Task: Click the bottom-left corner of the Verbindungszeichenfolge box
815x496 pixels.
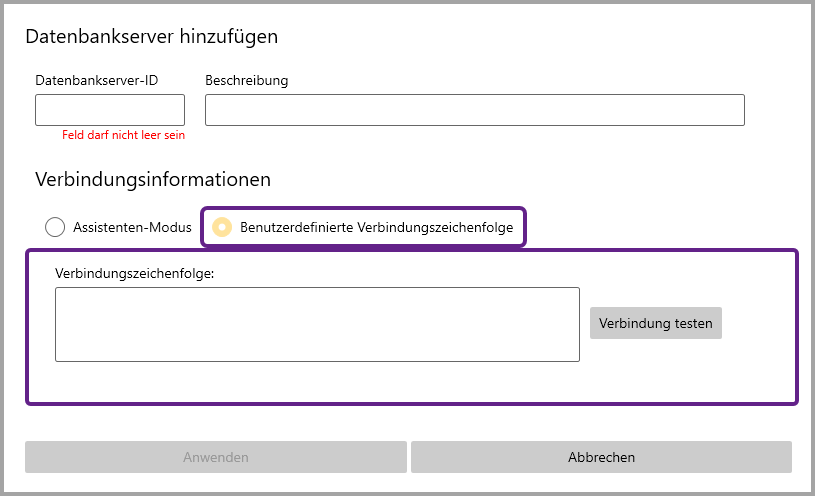Action: point(62,354)
